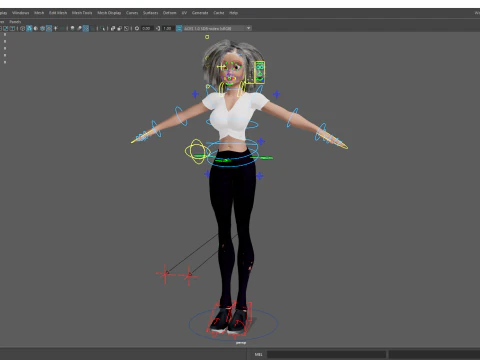The image size is (480, 360).
Task: Open the Mesh Tools menu
Action: 82,13
